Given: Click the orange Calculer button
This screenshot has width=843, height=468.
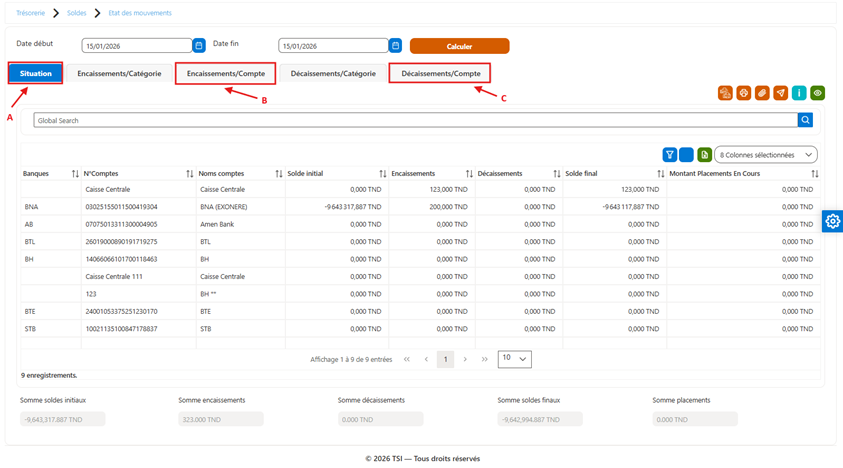Looking at the screenshot, I should click(459, 46).
